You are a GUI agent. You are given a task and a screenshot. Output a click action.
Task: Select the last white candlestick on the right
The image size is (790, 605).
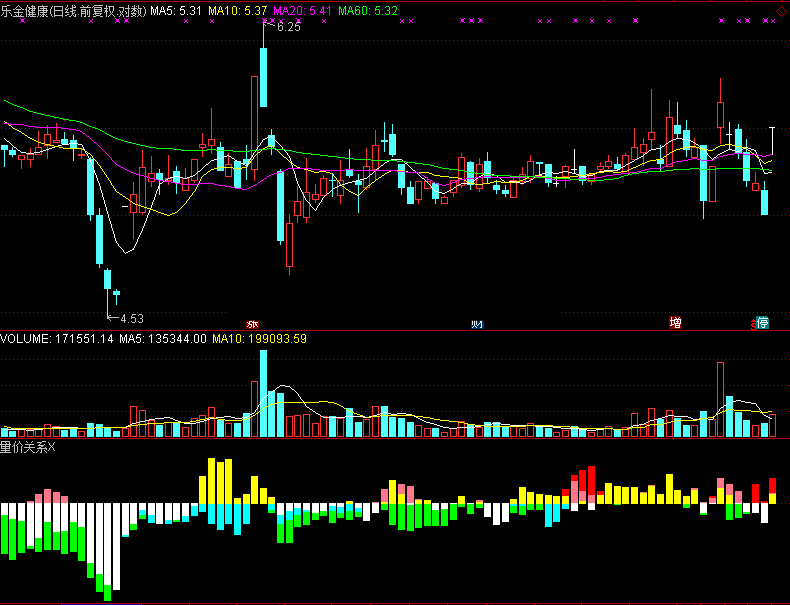coord(772,142)
